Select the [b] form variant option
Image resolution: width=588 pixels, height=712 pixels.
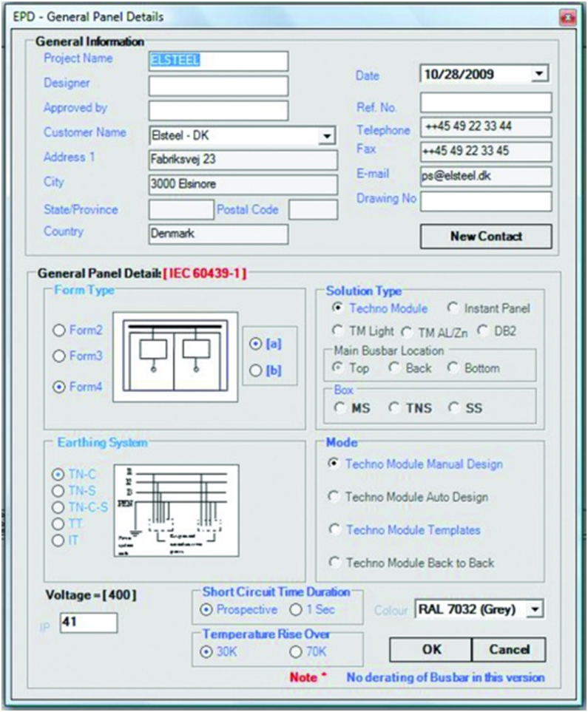[x=256, y=370]
